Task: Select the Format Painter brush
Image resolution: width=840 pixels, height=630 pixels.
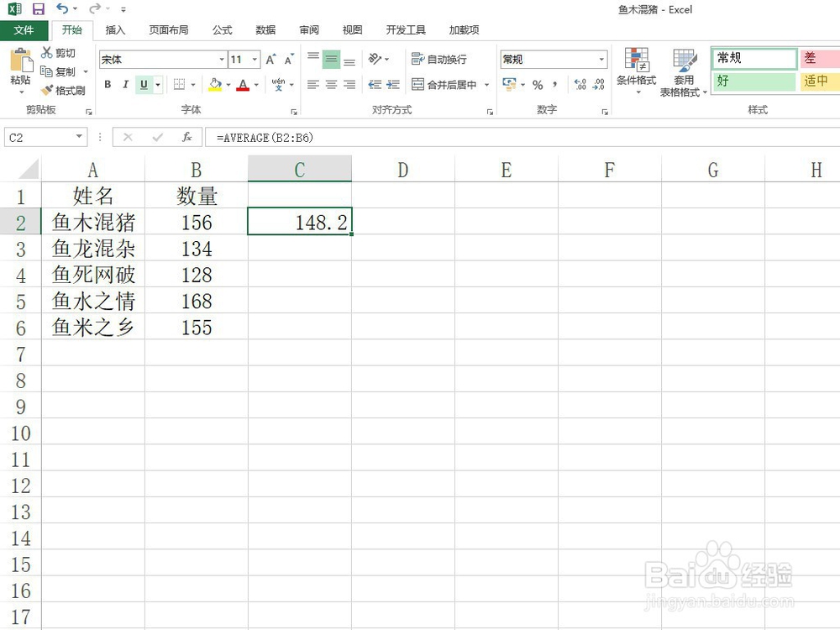Action: tap(47, 90)
